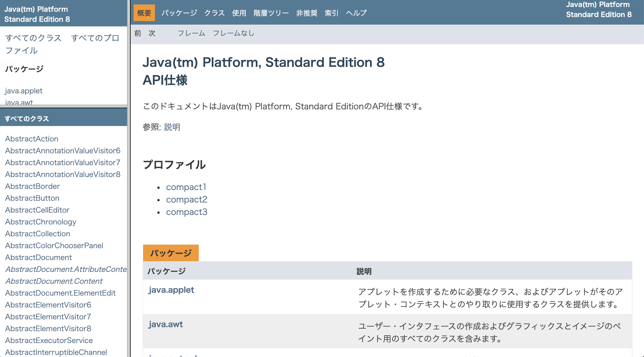The height and width of the screenshot is (357, 644).
Task: Open the 索引 index page
Action: pyautogui.click(x=331, y=12)
